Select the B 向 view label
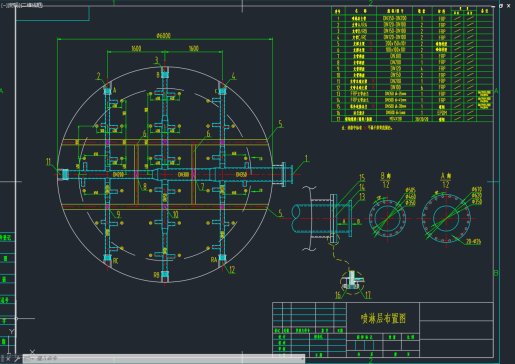 386,176
